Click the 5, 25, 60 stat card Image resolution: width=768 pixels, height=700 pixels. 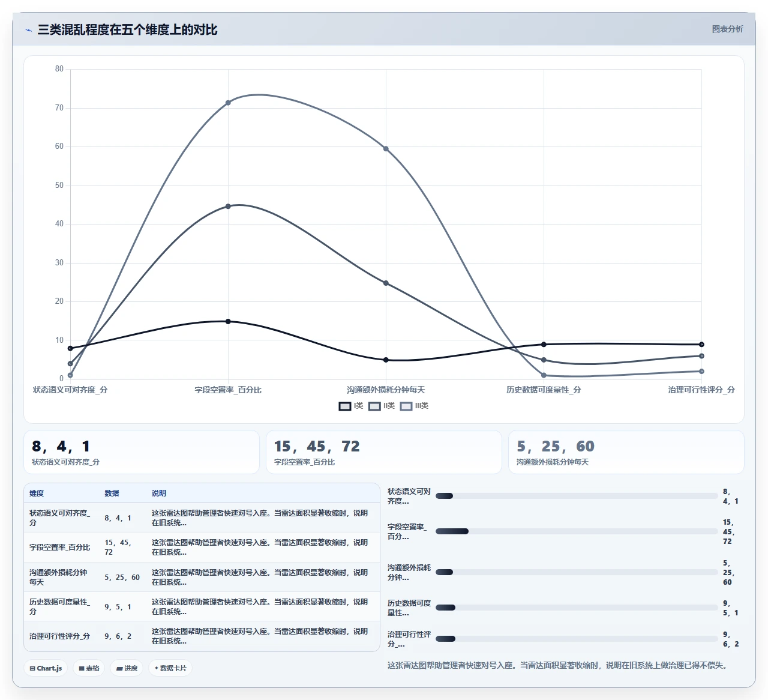(x=626, y=452)
